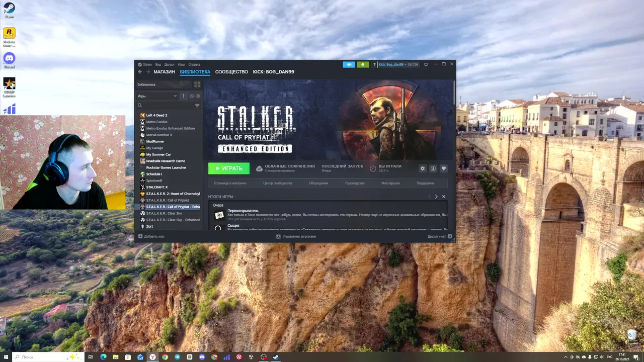Image resolution: width=644 pixels, height=362 pixels.
Task: Open the Игры collection dropdown
Action: pyautogui.click(x=157, y=96)
